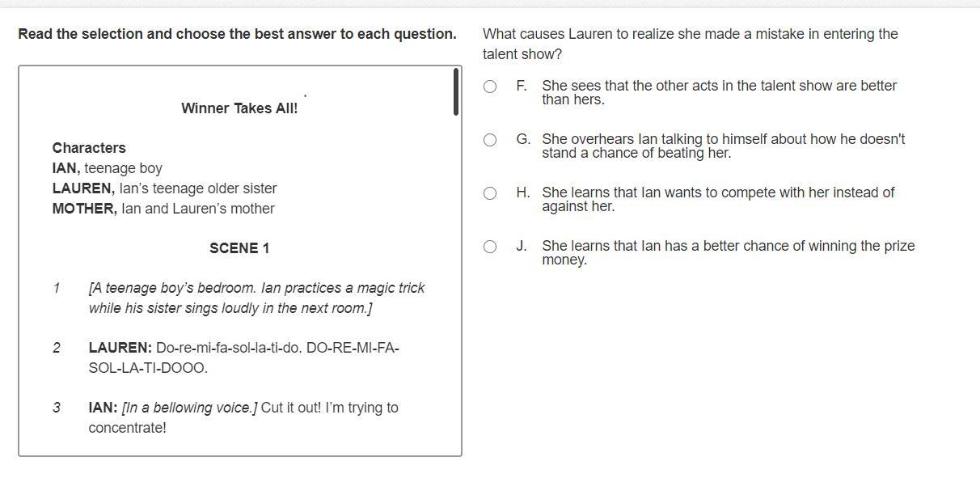This screenshot has height=478, width=980.
Task: Click paragraph number 2 beside Lauren's line
Action: [x=57, y=348]
